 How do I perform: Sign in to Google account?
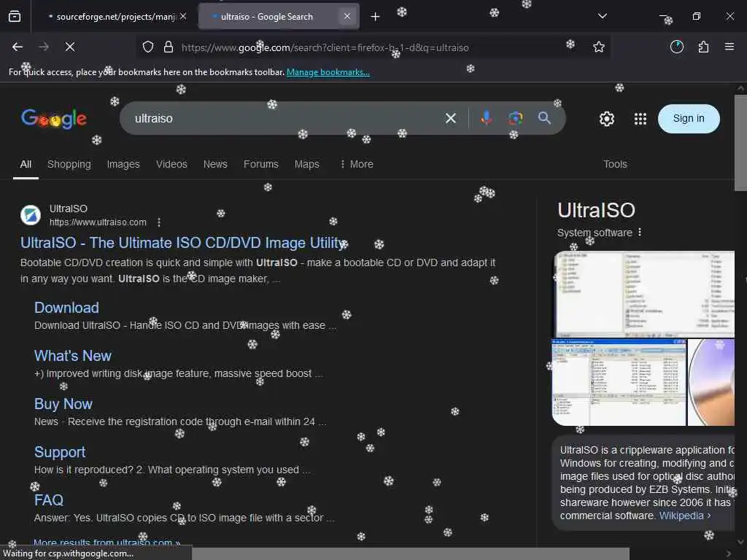coord(689,119)
